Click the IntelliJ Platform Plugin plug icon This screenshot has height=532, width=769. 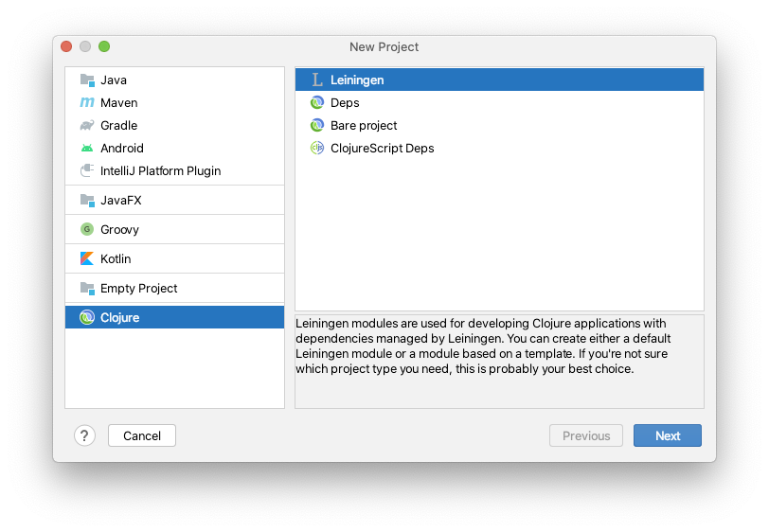87,170
